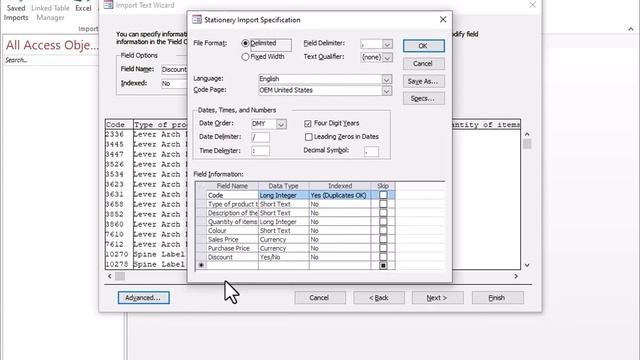The width and height of the screenshot is (640, 360).
Task: Tick the Skip checkbox for Discount field
Action: pyautogui.click(x=383, y=257)
